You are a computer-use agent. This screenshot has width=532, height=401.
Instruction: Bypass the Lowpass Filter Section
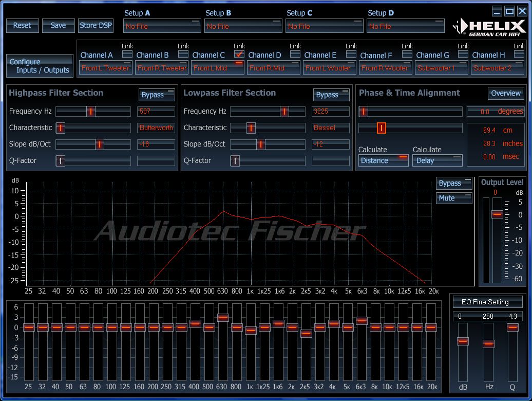click(x=331, y=95)
